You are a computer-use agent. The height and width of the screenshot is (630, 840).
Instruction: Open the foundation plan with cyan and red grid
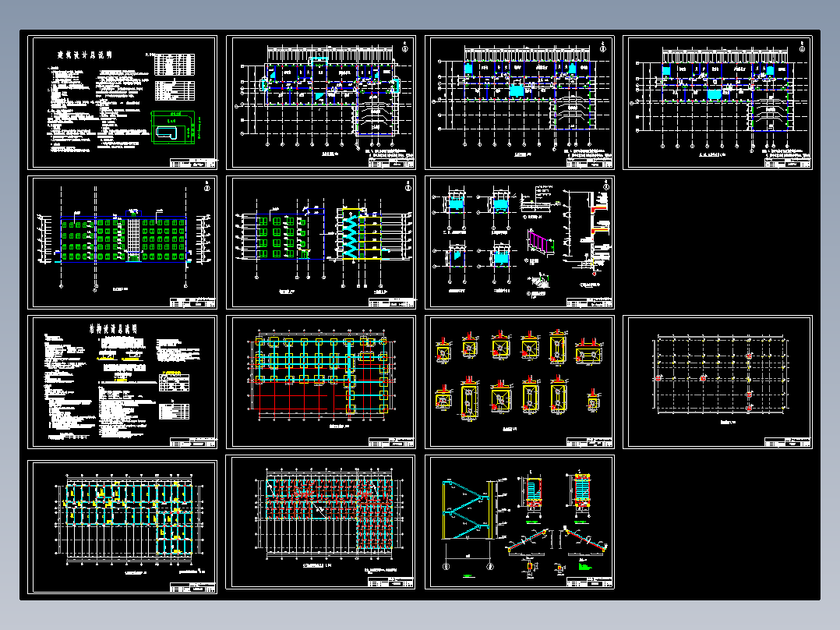tap(321, 382)
